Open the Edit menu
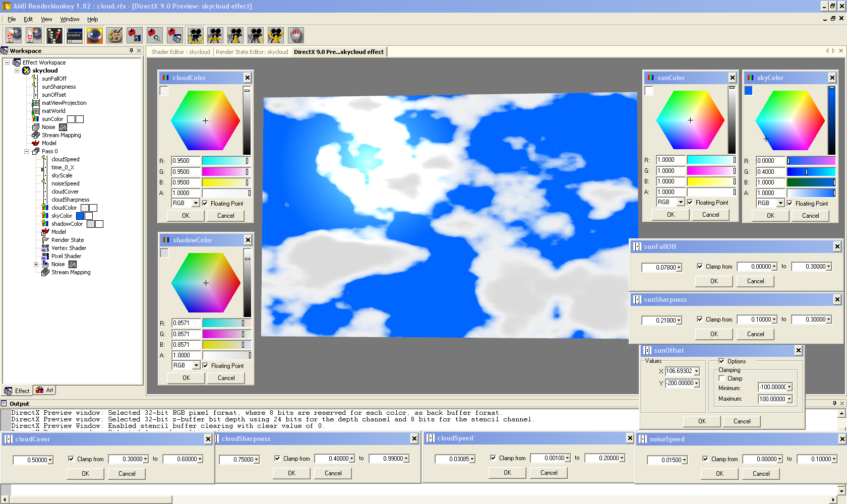 28,19
